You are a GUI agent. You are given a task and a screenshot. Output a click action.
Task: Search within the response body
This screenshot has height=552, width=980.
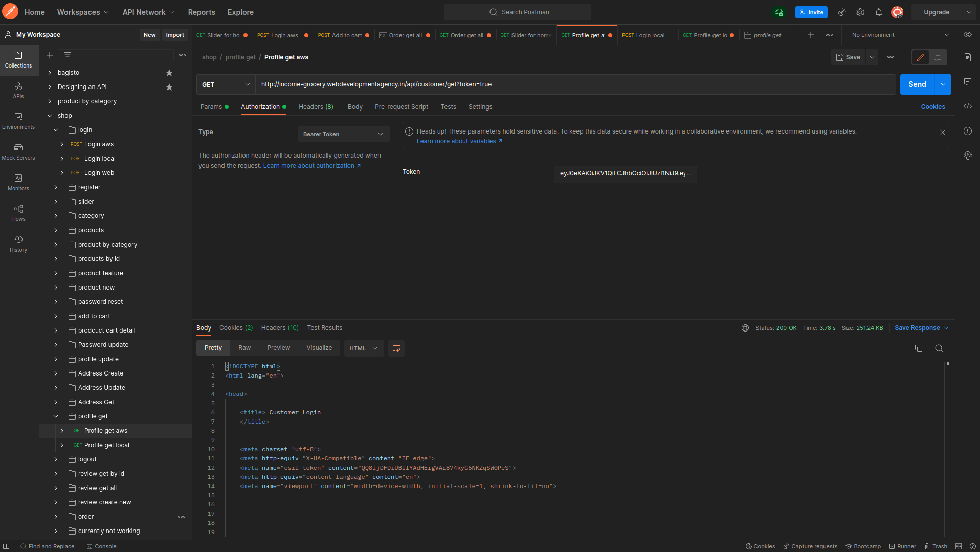tap(939, 348)
